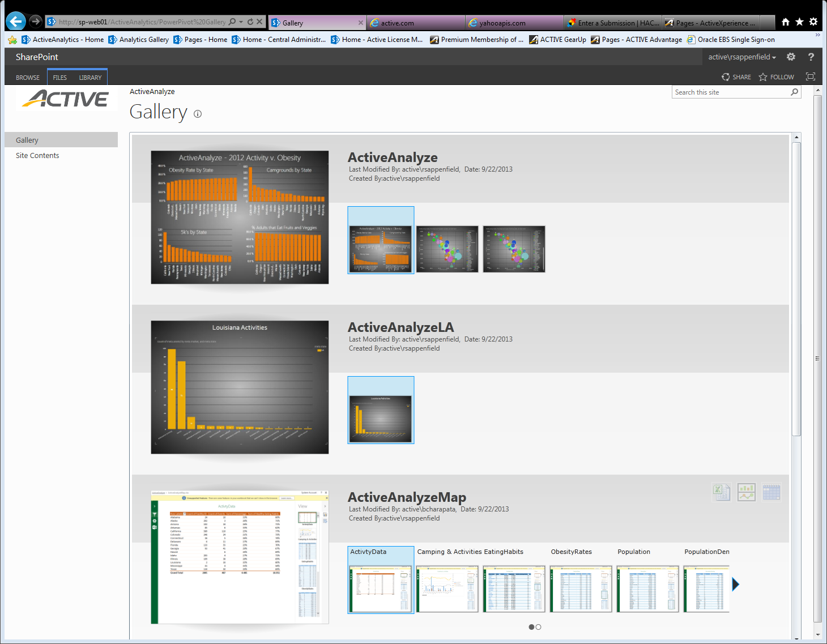The height and width of the screenshot is (644, 827).
Task: Open Site Contents in left navigation
Action: click(x=37, y=156)
